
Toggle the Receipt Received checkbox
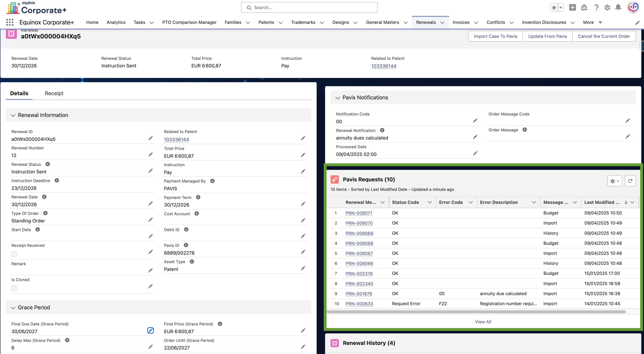pyautogui.click(x=14, y=254)
